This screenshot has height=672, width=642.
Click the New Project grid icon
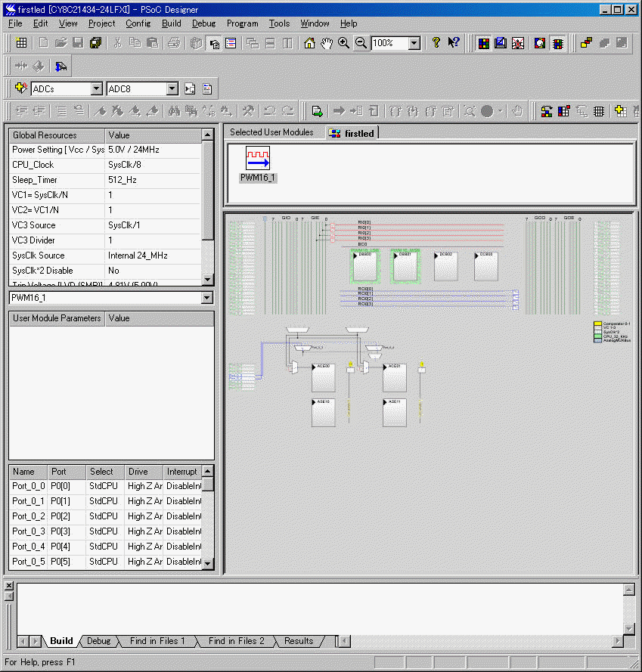click(x=21, y=43)
